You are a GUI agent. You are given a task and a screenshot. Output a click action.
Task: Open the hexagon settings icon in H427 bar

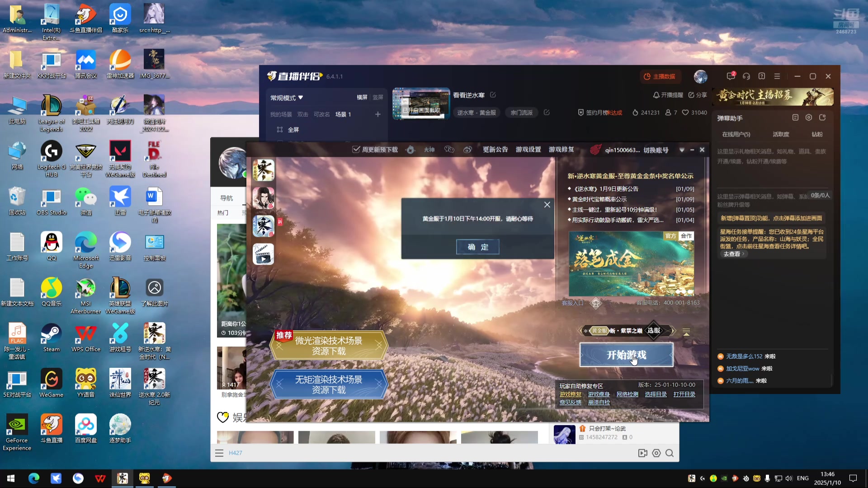tap(656, 453)
